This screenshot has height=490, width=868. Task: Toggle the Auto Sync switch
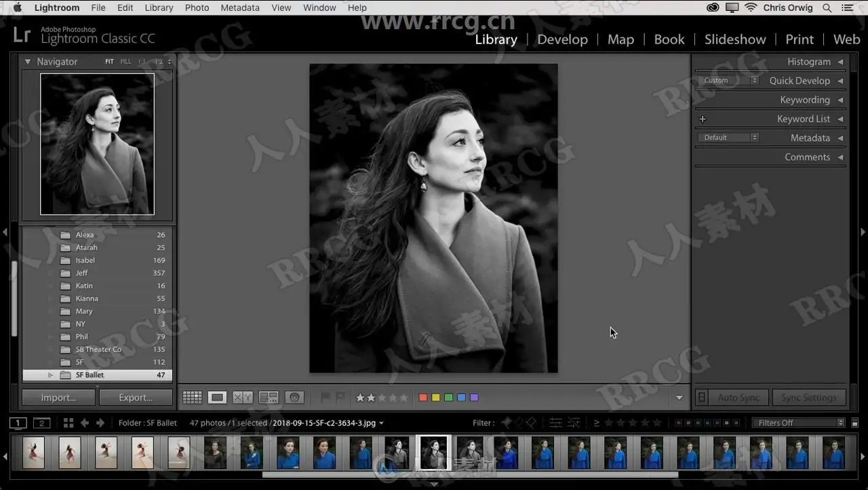702,398
